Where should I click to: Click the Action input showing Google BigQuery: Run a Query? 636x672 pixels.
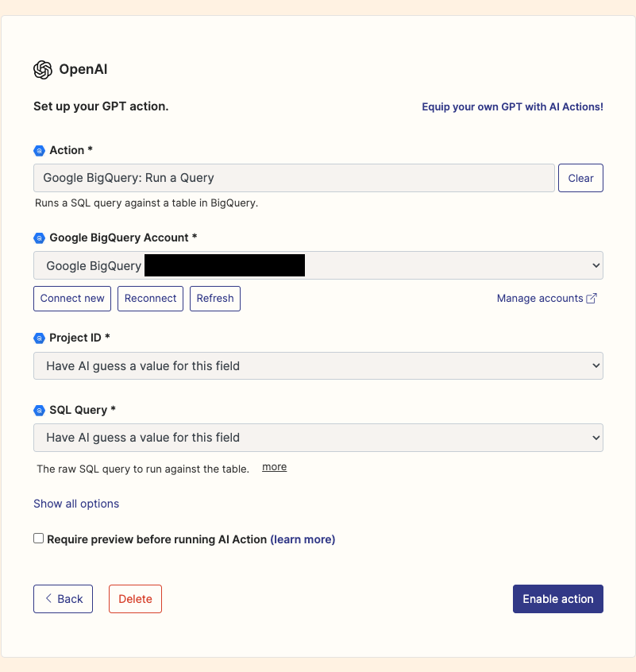click(294, 178)
